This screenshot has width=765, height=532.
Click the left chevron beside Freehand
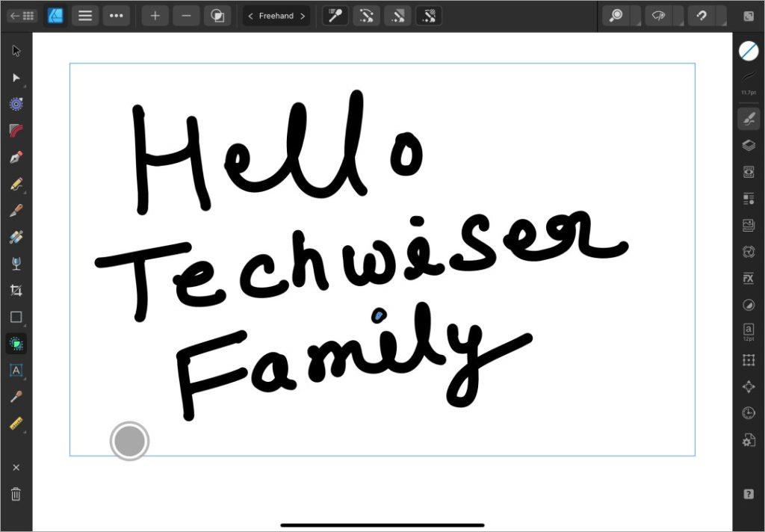(x=250, y=16)
